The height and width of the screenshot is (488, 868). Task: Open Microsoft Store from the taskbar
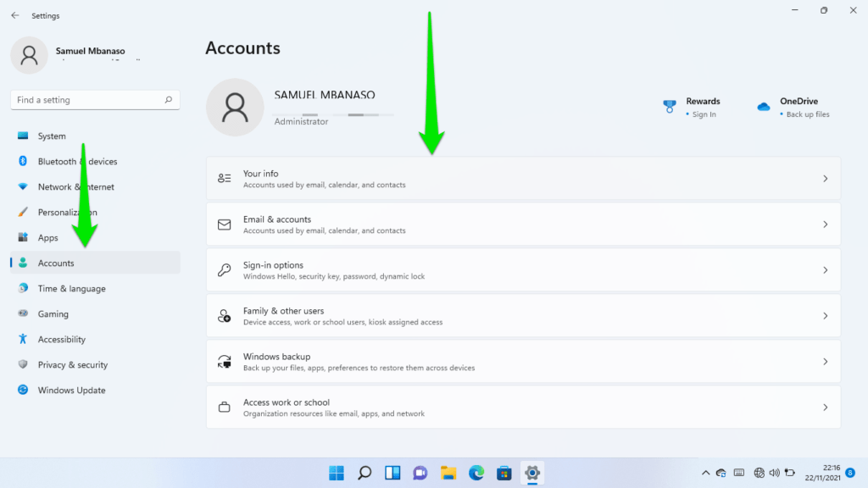[504, 473]
